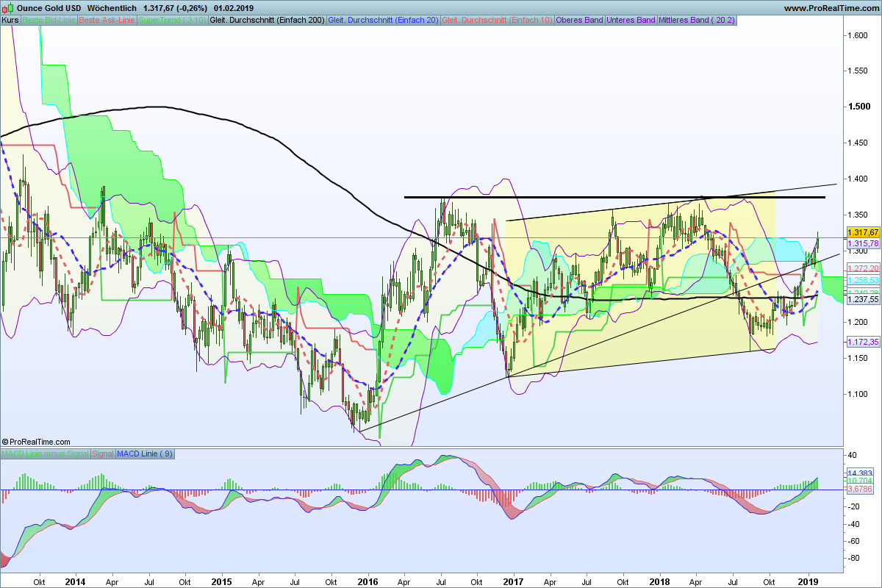Click the 1.400 price axis label
The width and height of the screenshot is (882, 588).
click(859, 179)
